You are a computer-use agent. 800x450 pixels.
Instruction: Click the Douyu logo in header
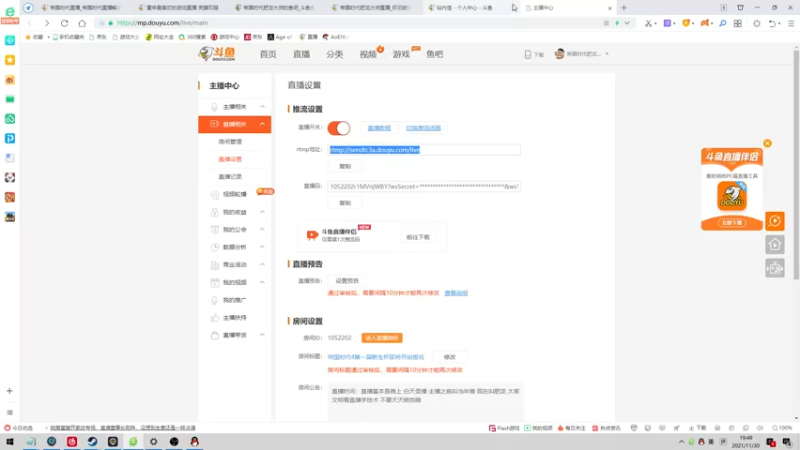(x=217, y=54)
